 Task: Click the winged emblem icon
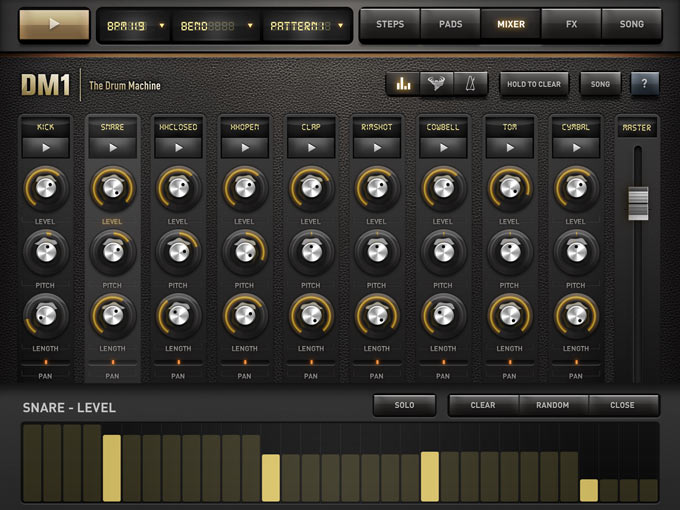tap(435, 84)
